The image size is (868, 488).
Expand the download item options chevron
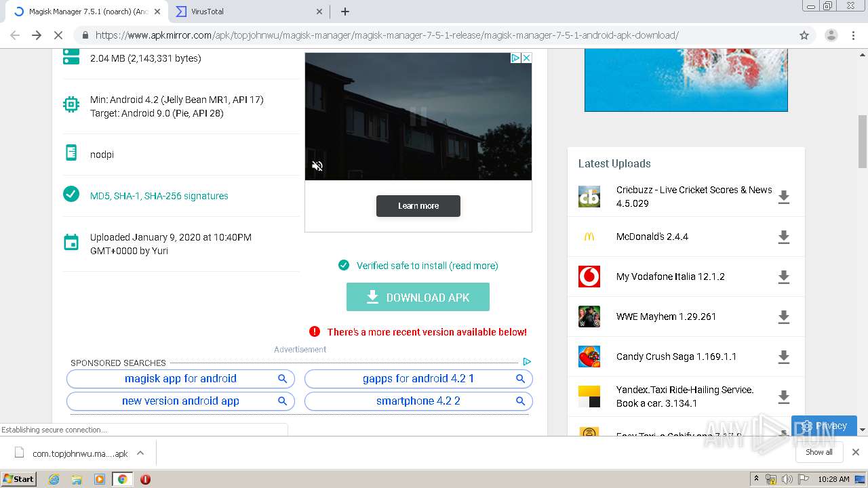(140, 453)
